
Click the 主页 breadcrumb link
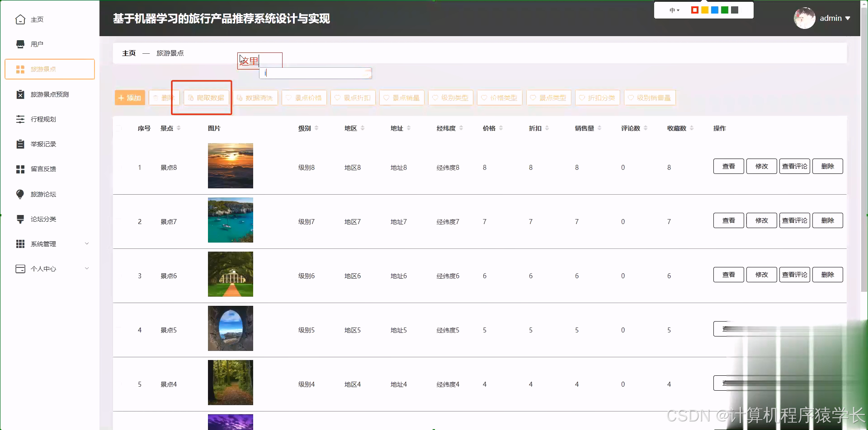128,53
